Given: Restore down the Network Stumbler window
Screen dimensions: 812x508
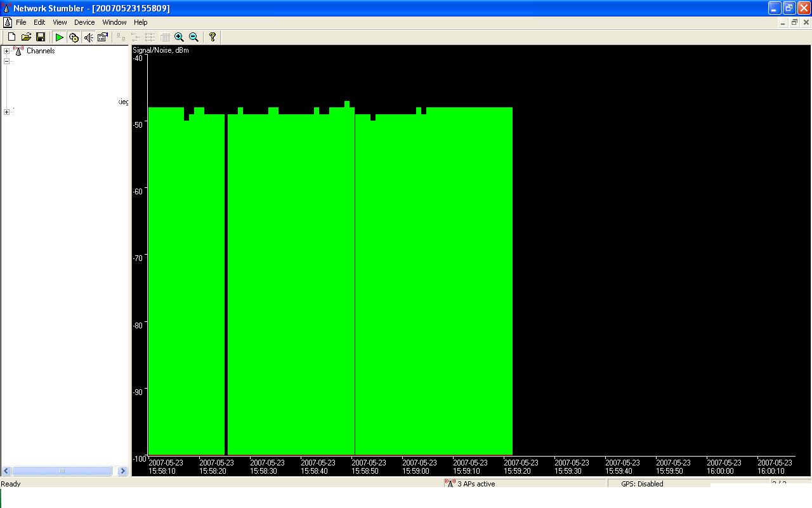Looking at the screenshot, I should tap(789, 8).
